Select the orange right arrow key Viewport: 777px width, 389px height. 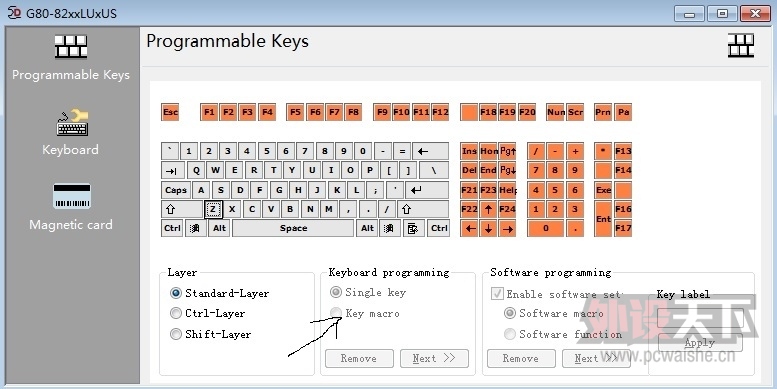tap(507, 228)
